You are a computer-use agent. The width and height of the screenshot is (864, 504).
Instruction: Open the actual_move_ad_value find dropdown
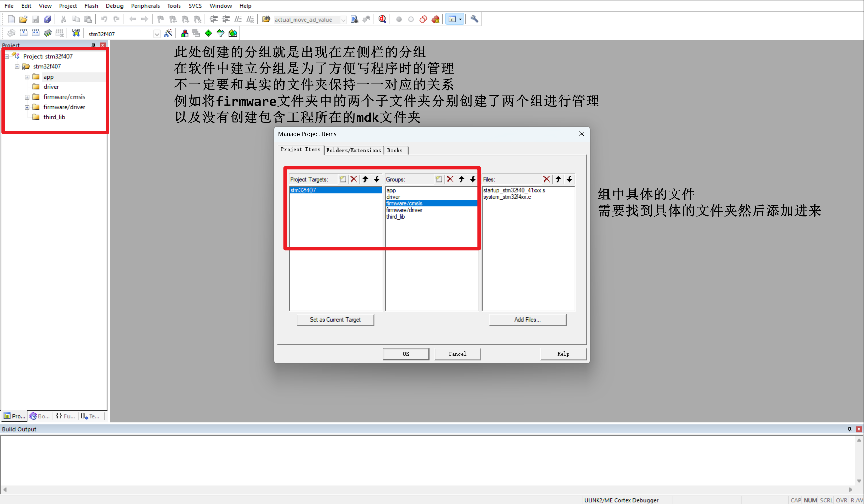[343, 20]
